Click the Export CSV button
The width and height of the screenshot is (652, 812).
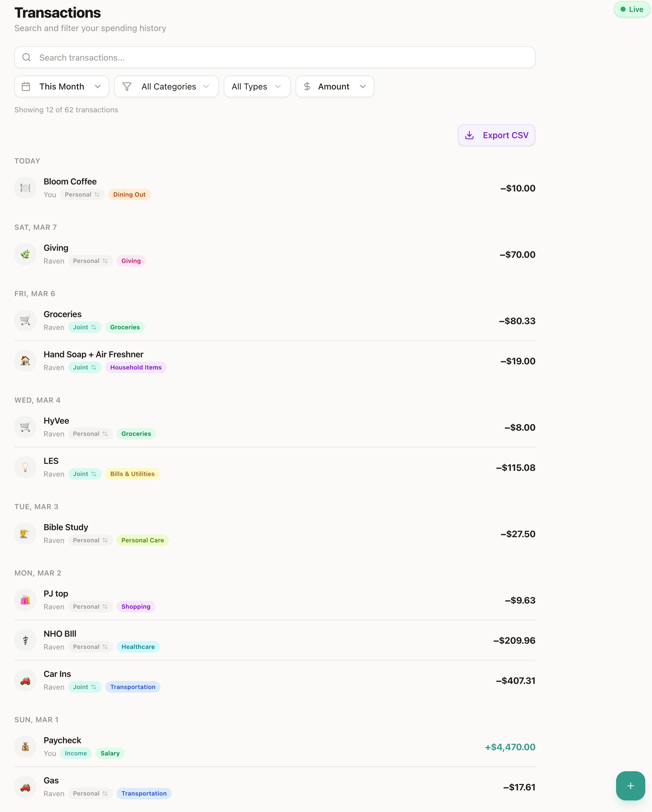(x=496, y=135)
